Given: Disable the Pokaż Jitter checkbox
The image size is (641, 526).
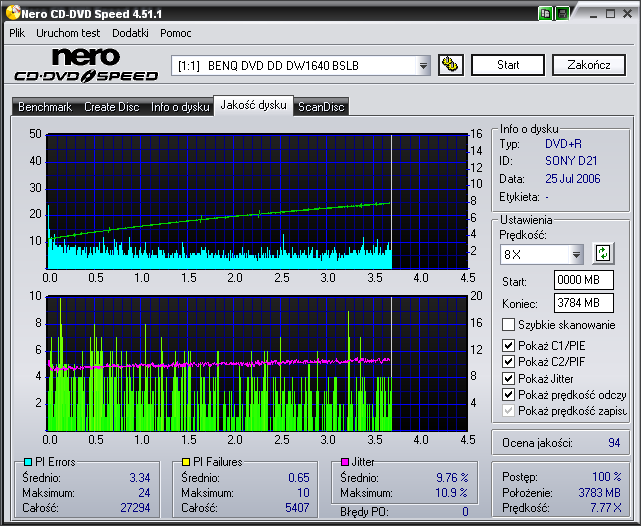Looking at the screenshot, I should [x=508, y=378].
